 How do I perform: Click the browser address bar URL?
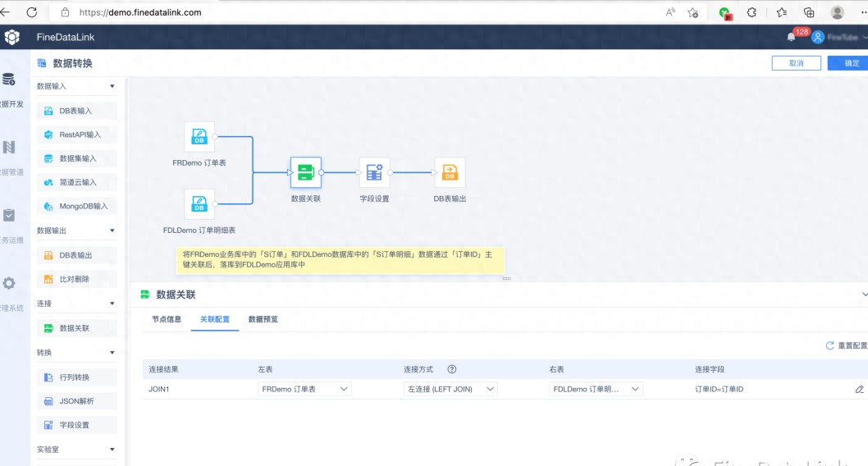pyautogui.click(x=140, y=12)
